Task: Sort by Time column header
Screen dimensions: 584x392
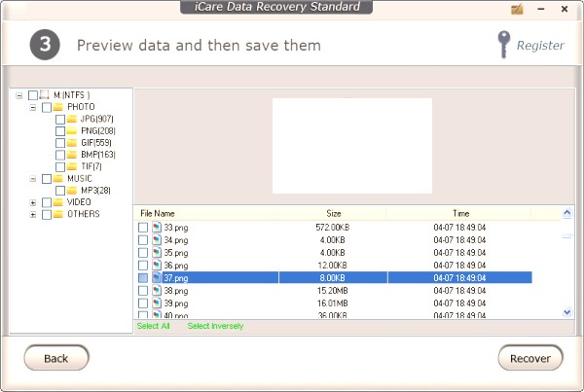Action: pos(459,213)
